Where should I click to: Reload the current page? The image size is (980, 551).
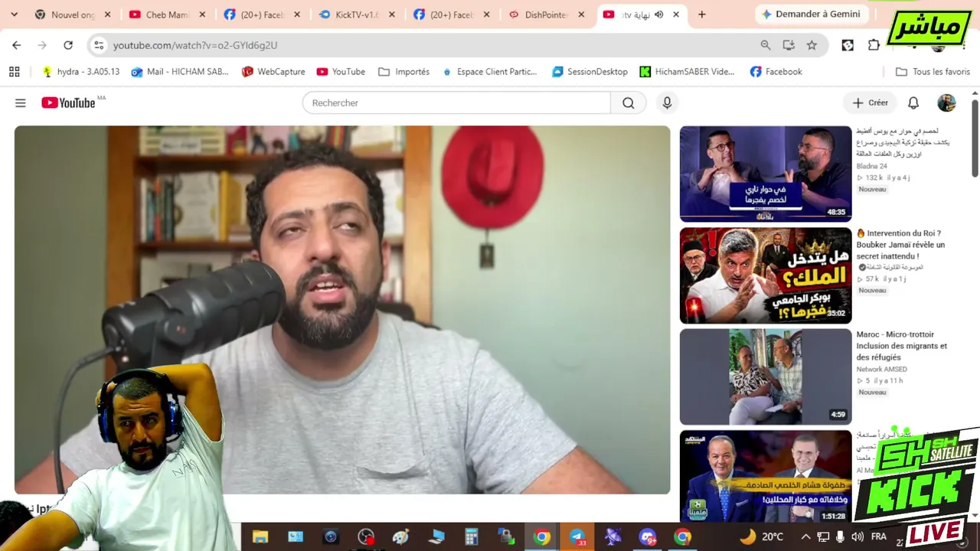click(x=68, y=45)
